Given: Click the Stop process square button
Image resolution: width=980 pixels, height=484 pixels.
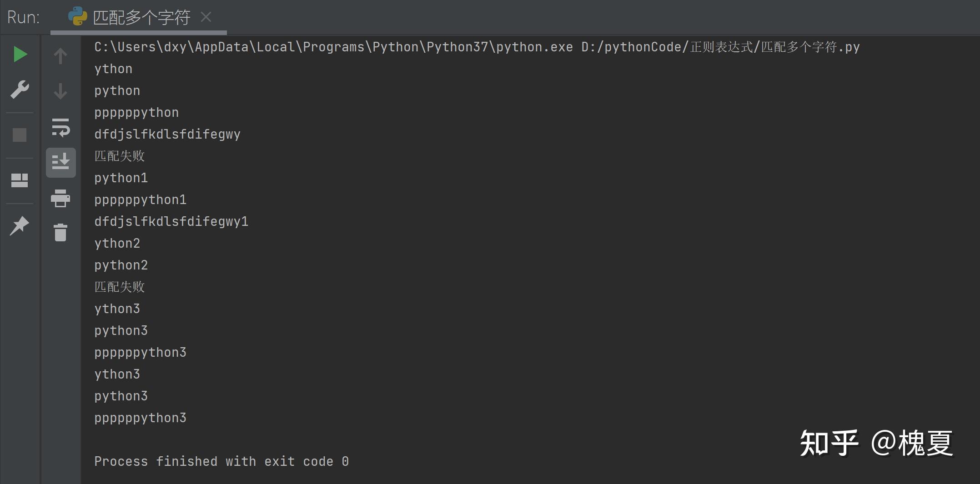Looking at the screenshot, I should (20, 135).
